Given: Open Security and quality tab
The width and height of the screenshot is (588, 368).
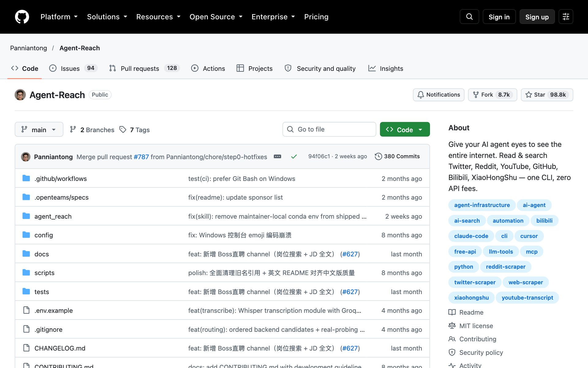Looking at the screenshot, I should pos(320,68).
